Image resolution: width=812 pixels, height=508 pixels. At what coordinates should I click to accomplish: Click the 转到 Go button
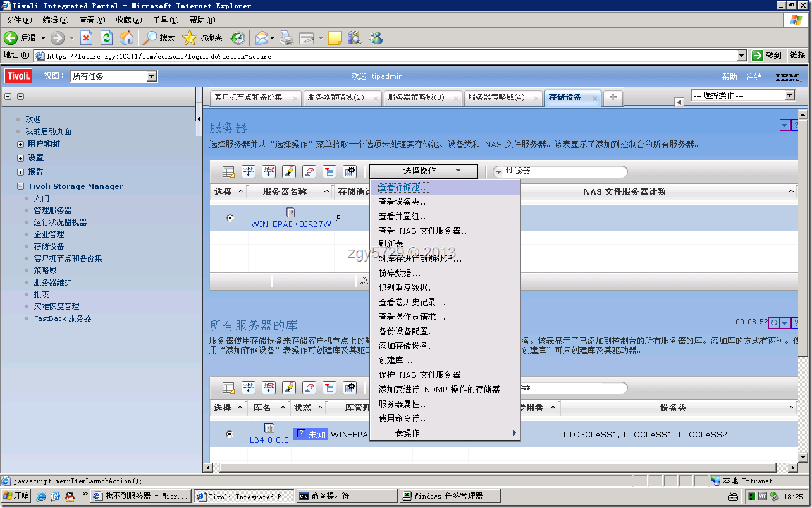click(x=767, y=56)
